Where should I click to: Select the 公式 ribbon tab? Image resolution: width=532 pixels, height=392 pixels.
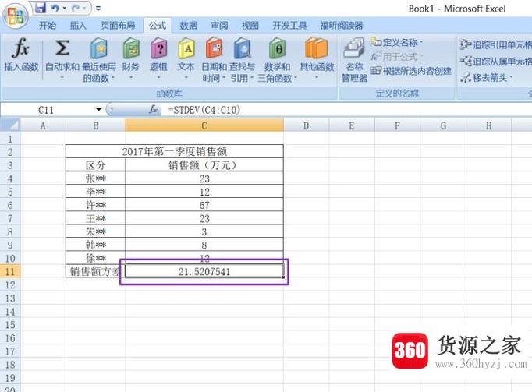158,26
